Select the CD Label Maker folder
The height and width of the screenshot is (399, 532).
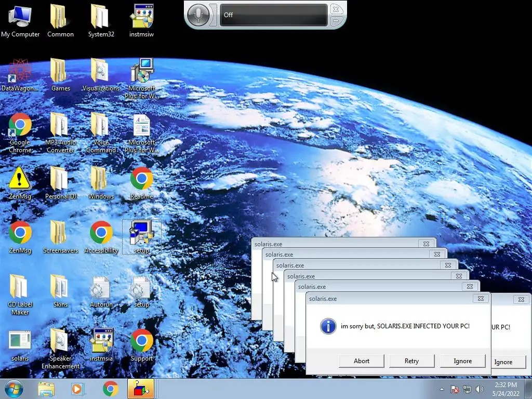tap(20, 295)
